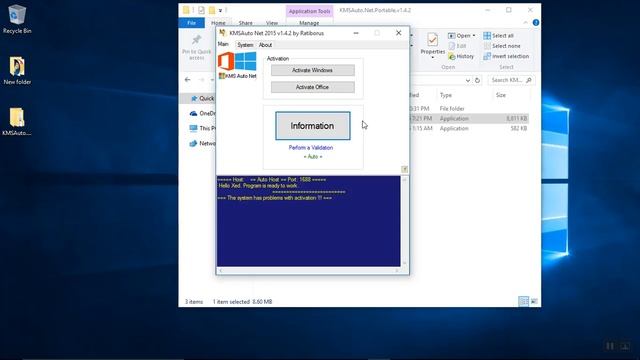Expand the Properties dropdown arrow
Screen dimensions: 640x360
[433, 58]
